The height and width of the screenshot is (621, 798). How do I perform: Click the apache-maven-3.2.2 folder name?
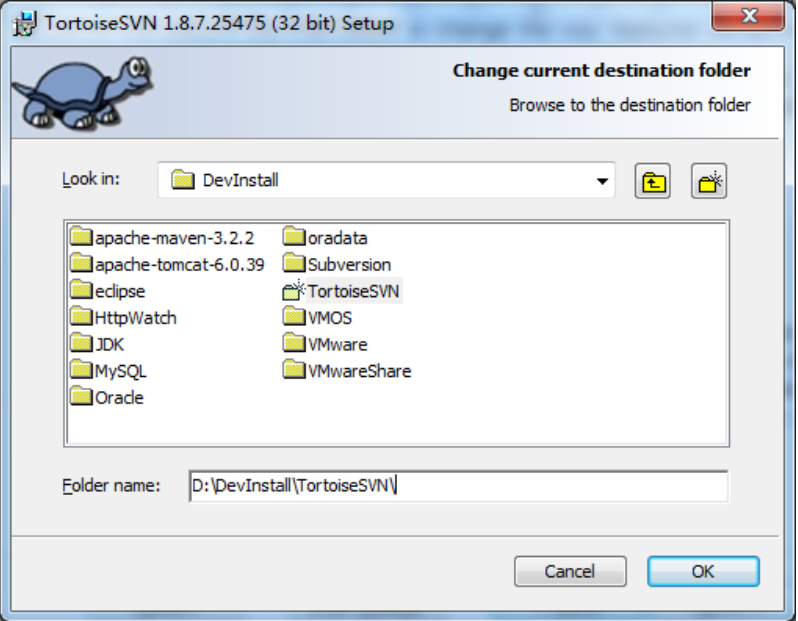175,238
